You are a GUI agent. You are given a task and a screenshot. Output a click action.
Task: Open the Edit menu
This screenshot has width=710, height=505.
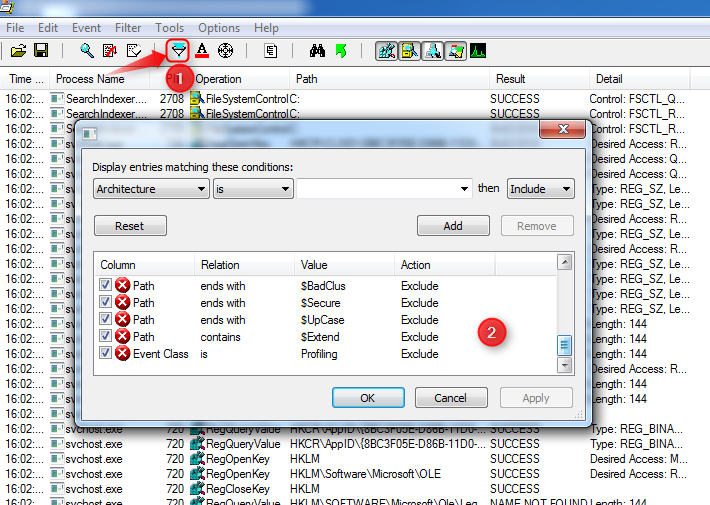point(48,28)
